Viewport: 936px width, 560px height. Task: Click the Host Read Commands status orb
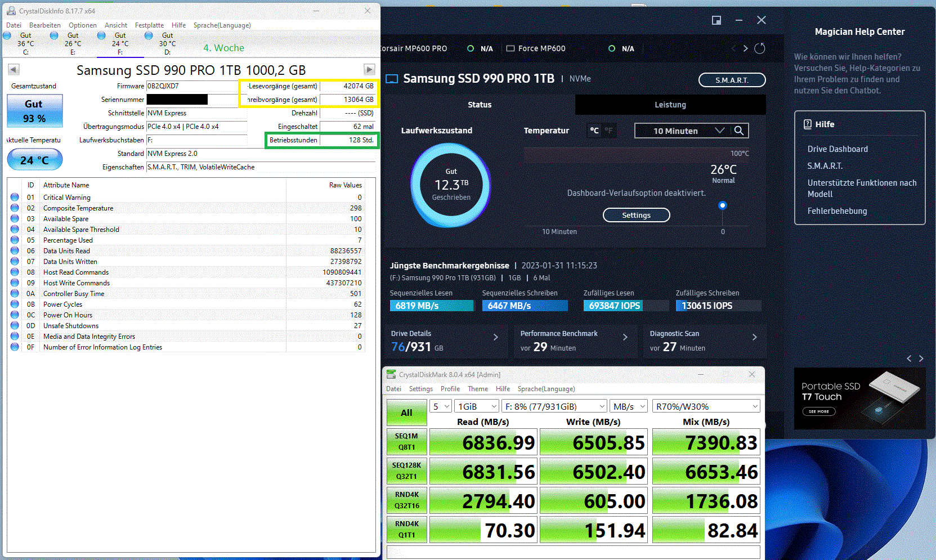pos(15,272)
